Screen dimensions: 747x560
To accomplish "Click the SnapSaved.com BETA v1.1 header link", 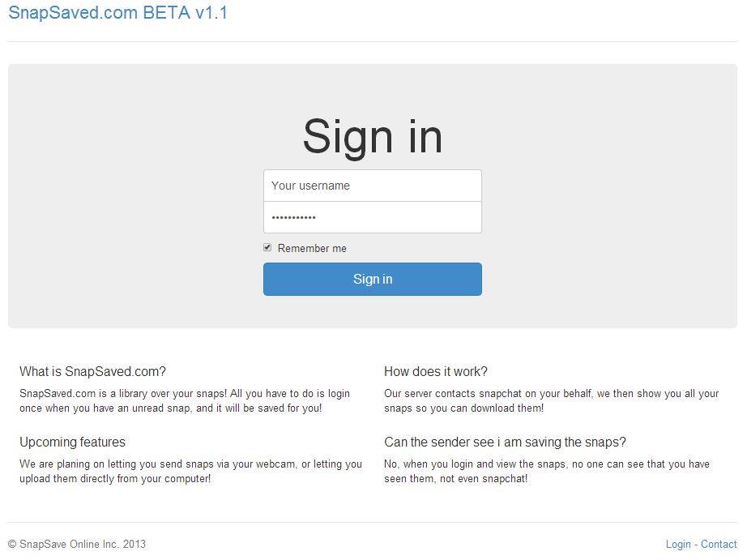I will 118,12.
